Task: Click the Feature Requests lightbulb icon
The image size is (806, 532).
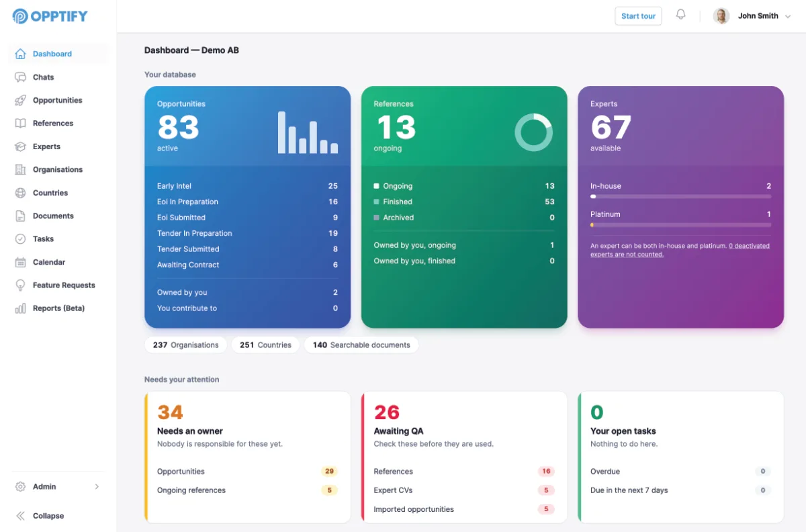Action: 20,285
